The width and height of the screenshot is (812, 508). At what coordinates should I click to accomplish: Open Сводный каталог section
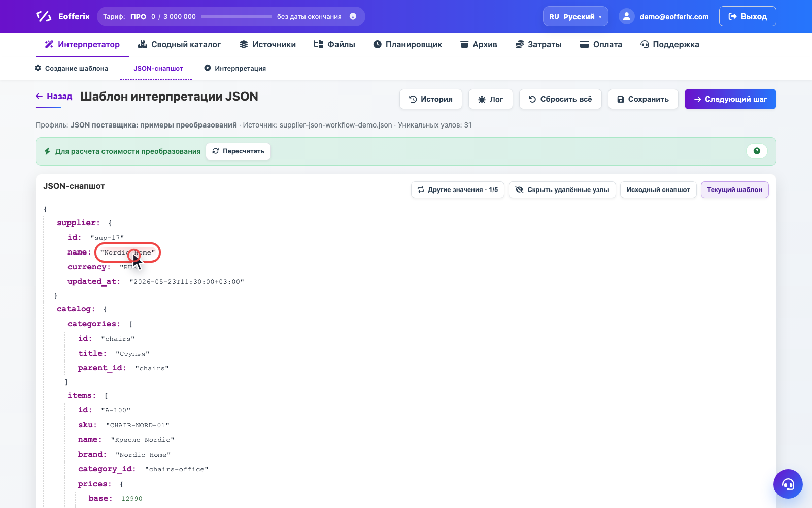pos(180,45)
